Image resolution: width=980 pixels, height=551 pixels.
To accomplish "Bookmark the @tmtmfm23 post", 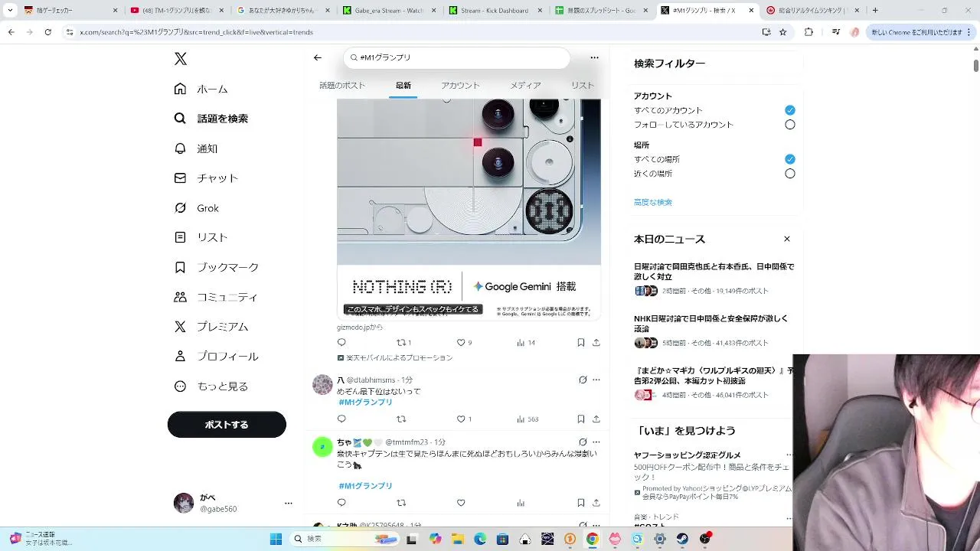I will click(581, 503).
